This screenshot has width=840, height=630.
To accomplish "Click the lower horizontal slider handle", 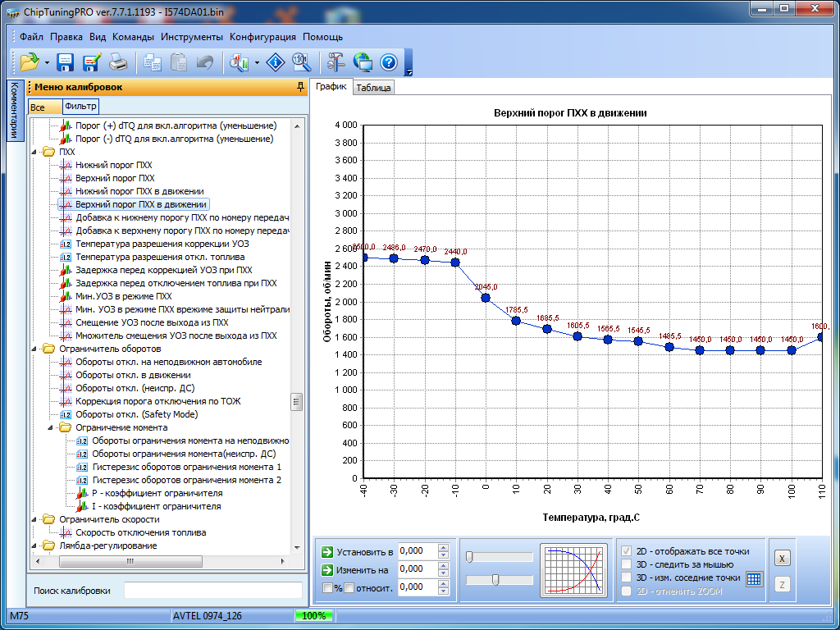I will [x=495, y=580].
